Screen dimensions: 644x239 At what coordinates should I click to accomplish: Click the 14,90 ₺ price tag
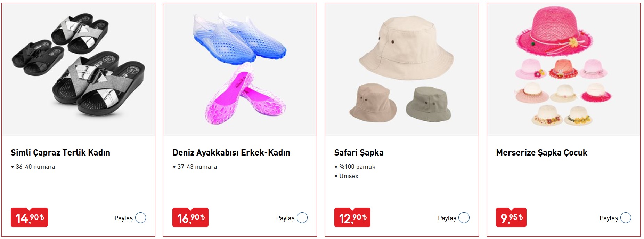coord(30,218)
